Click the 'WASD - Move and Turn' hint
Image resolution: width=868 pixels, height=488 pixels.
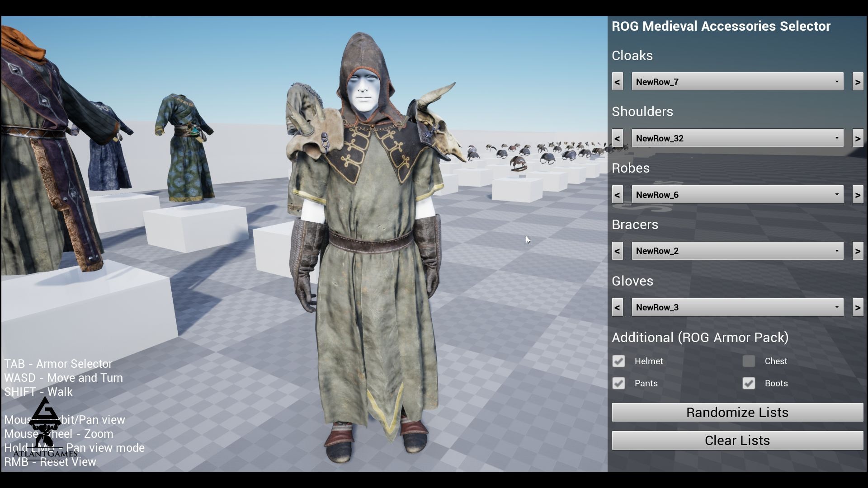tap(63, 378)
